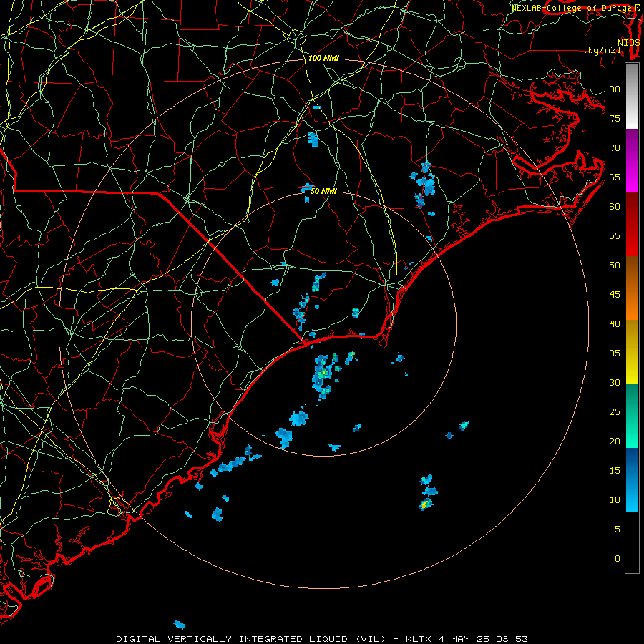
Task: Click the 15 value on the color scale
Action: coord(615,470)
